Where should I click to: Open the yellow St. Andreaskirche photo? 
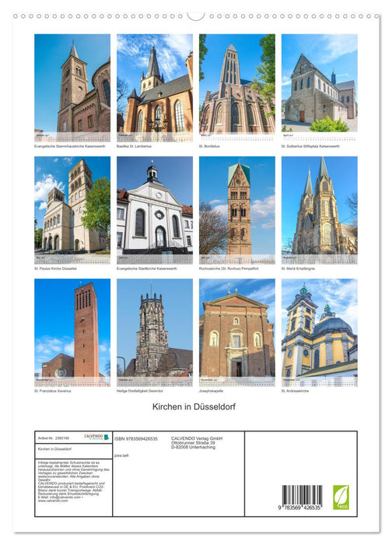320,332
